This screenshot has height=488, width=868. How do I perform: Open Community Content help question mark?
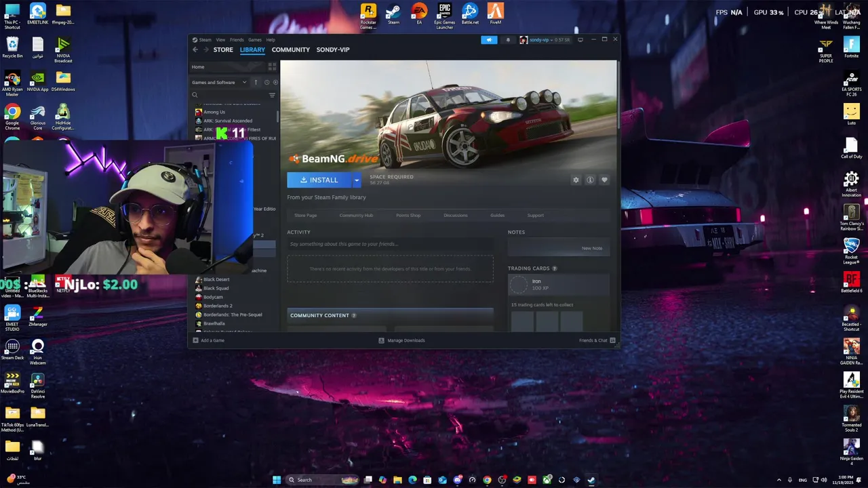(x=353, y=315)
